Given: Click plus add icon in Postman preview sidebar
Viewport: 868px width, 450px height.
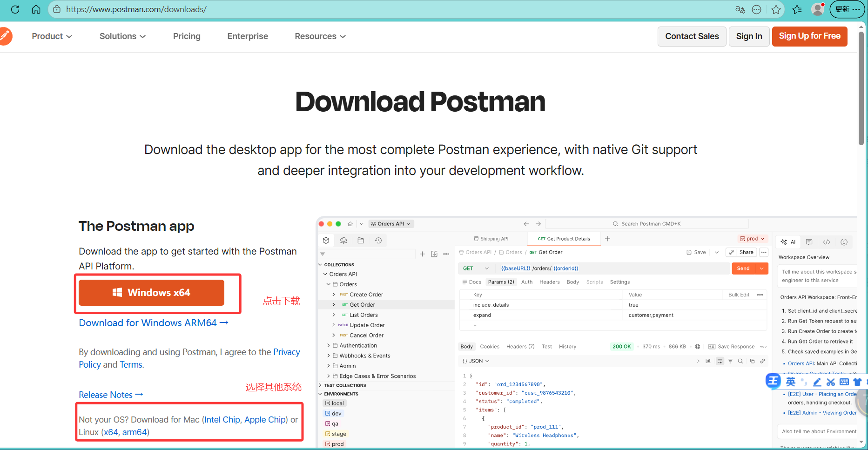Looking at the screenshot, I should [x=422, y=254].
